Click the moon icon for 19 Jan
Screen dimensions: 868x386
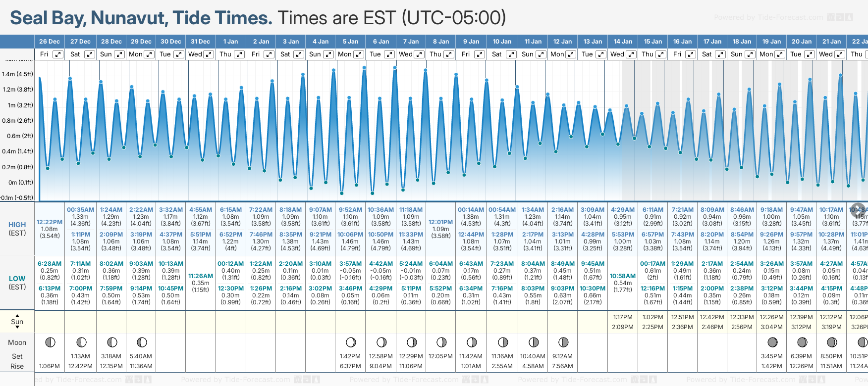tap(772, 342)
